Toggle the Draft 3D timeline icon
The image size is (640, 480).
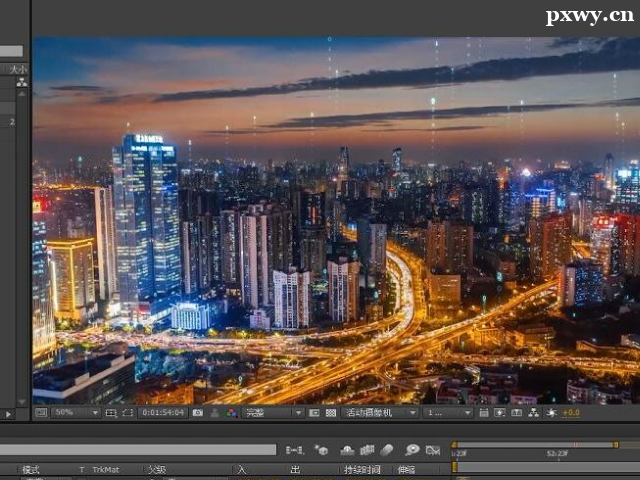(x=321, y=450)
